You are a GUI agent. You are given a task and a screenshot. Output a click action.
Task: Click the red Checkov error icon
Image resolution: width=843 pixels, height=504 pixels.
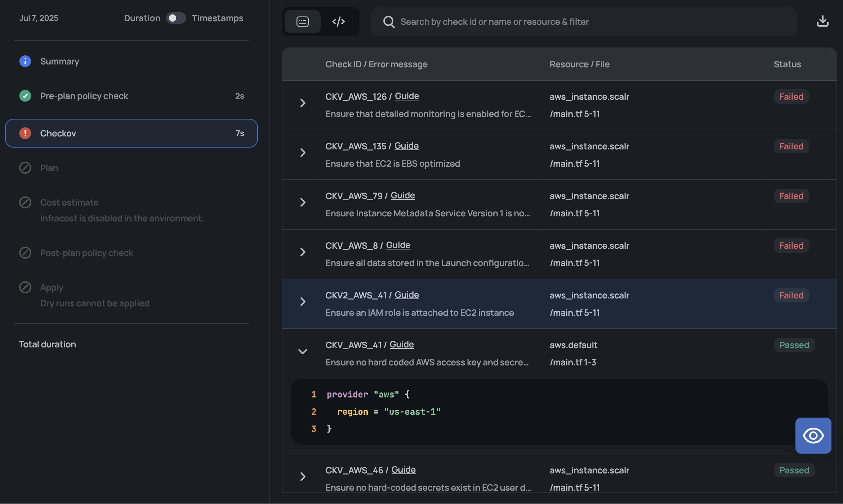pyautogui.click(x=25, y=133)
